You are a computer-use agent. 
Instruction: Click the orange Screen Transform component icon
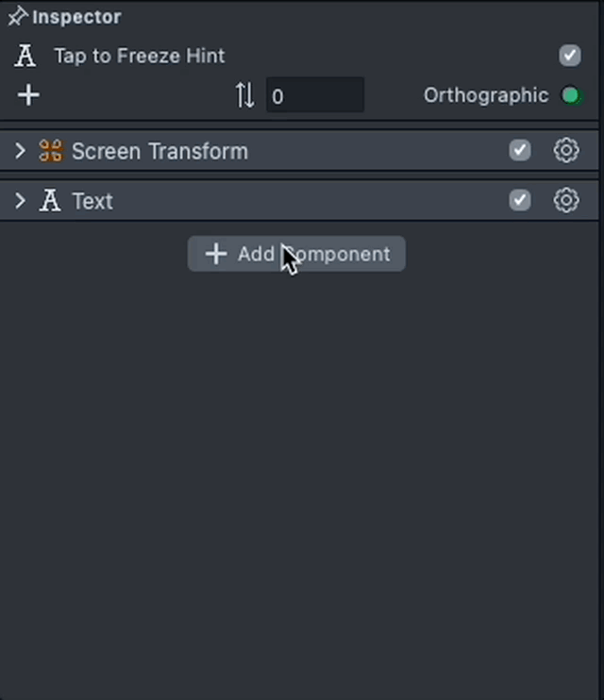[50, 151]
